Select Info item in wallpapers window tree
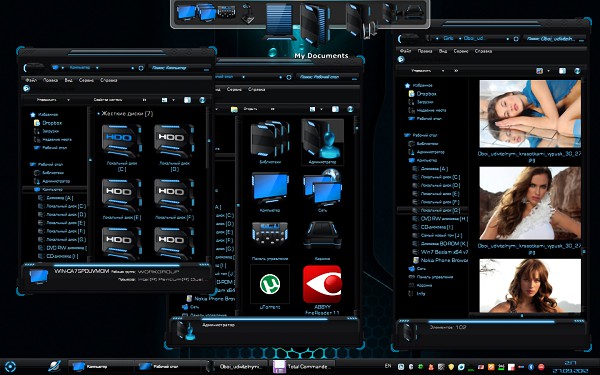Viewport: 600px width, 375px height. point(417,294)
